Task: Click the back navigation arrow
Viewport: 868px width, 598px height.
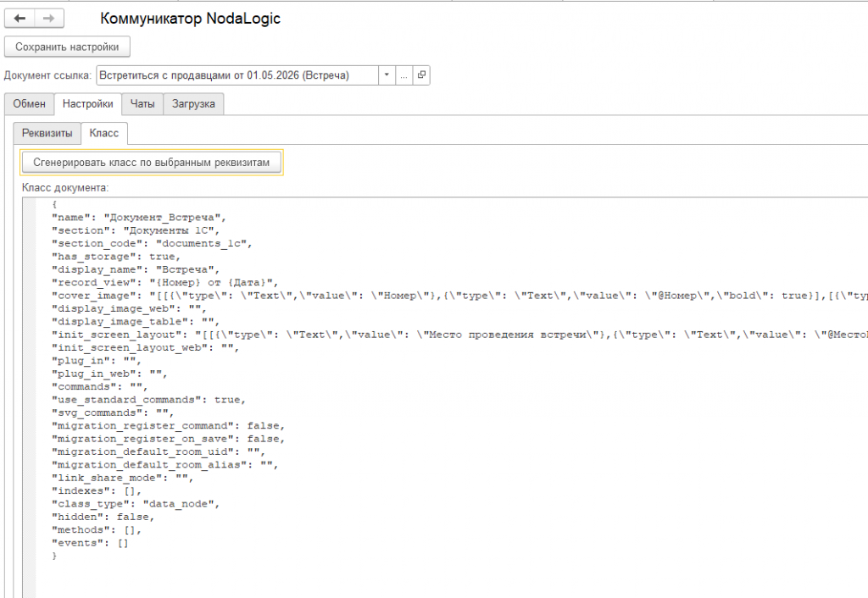Action: click(x=20, y=19)
